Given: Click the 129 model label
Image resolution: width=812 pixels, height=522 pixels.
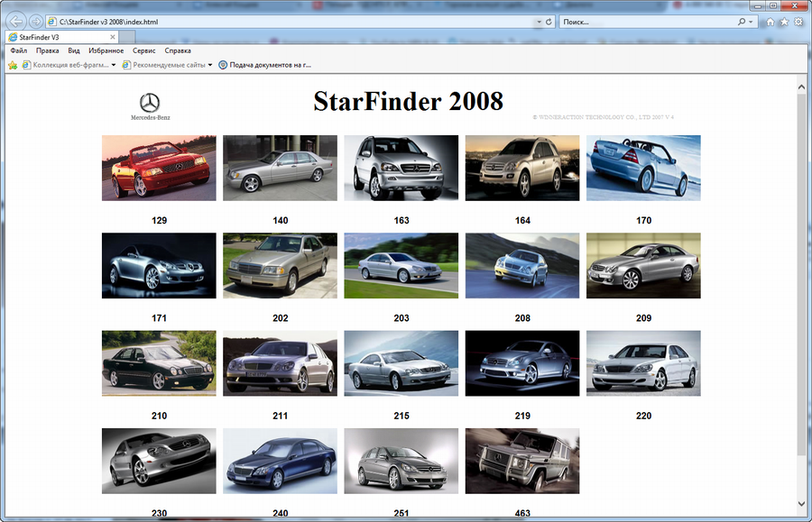Looking at the screenshot, I should point(159,220).
